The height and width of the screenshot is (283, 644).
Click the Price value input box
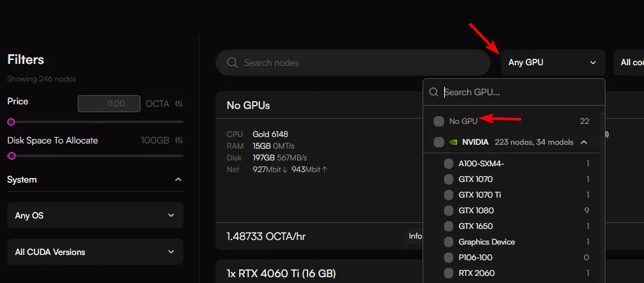pos(109,104)
